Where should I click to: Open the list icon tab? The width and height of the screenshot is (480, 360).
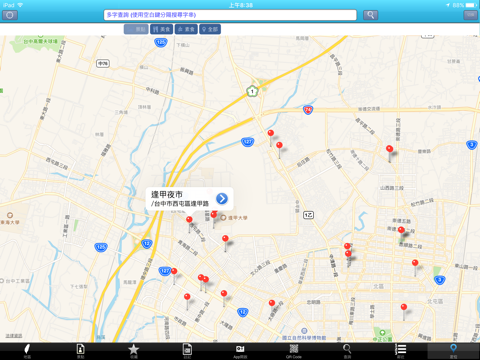400,351
